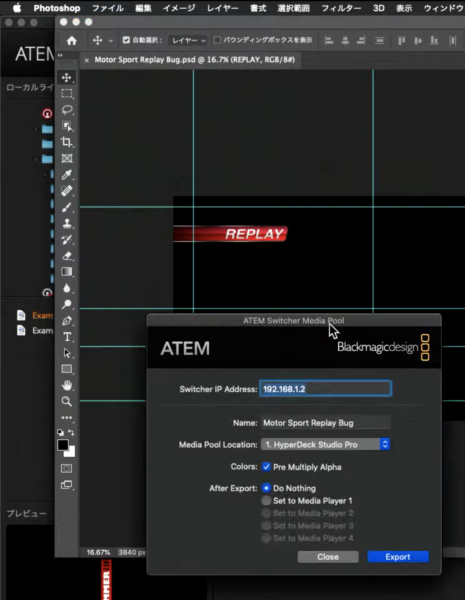Select the Hand tool
This screenshot has height=600, width=465.
tap(67, 385)
